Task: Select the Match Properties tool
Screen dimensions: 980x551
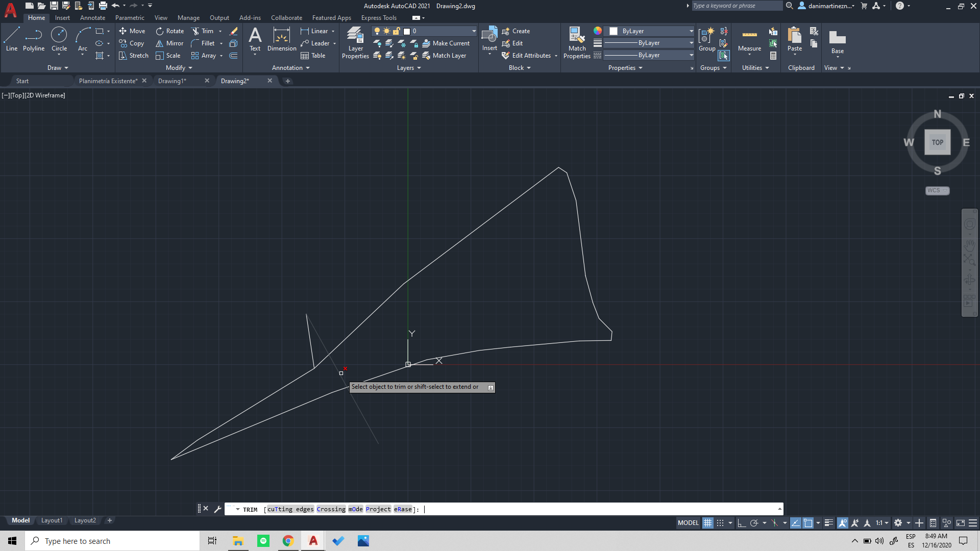Action: pyautogui.click(x=577, y=43)
